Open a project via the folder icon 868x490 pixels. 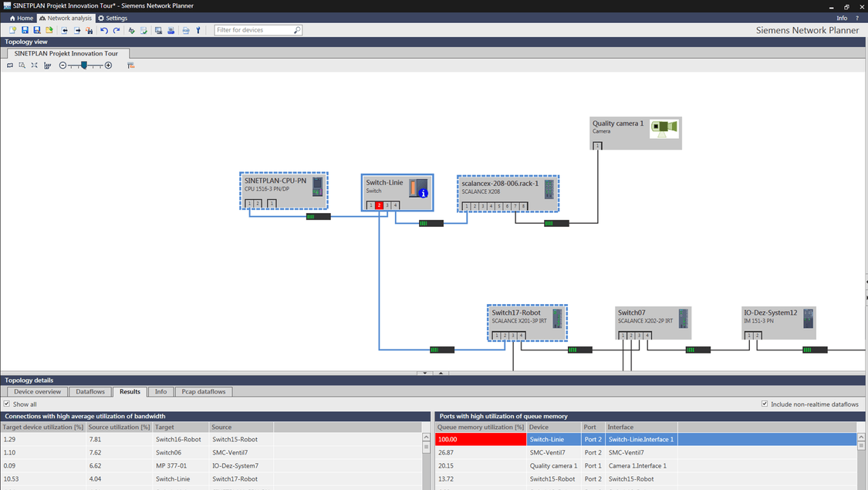tap(49, 30)
